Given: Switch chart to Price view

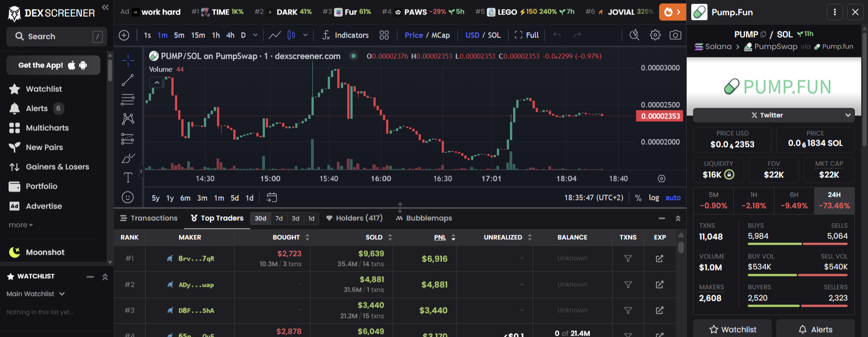Looking at the screenshot, I should tap(414, 35).
